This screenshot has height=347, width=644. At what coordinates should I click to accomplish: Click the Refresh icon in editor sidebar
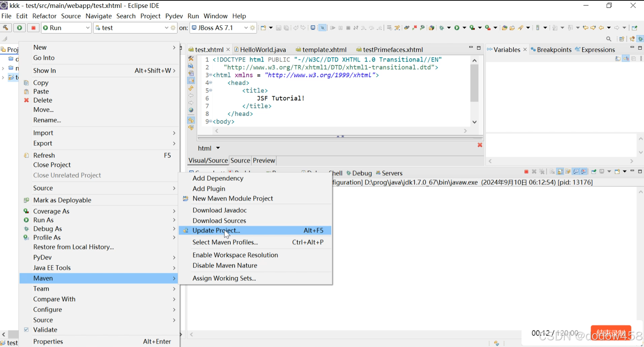(191, 88)
